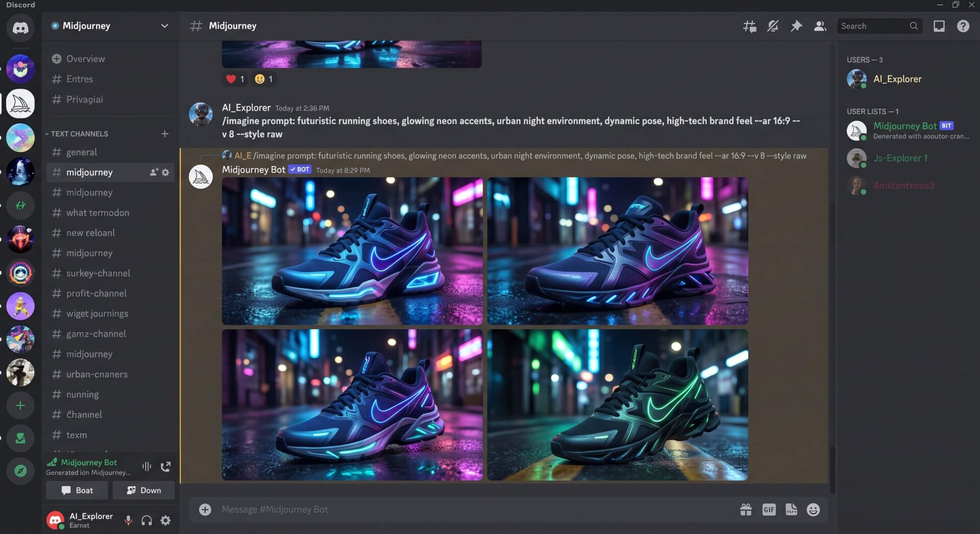Screen dimensions: 980x534
Task: Click Midjourney Bot name in message header
Action: pyautogui.click(x=253, y=169)
